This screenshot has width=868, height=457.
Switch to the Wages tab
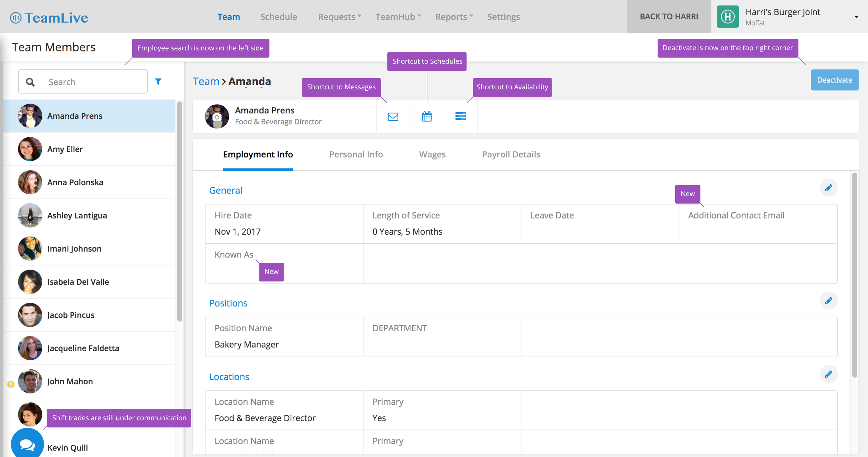(x=432, y=154)
